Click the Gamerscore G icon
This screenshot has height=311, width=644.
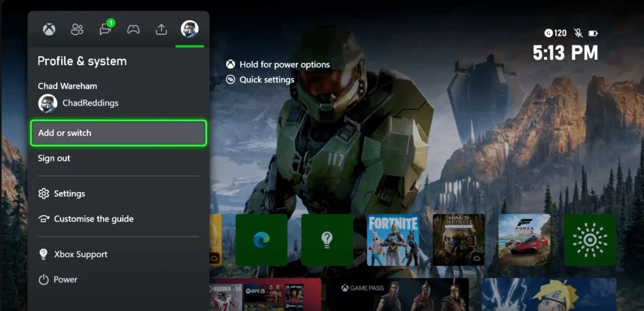[x=548, y=33]
